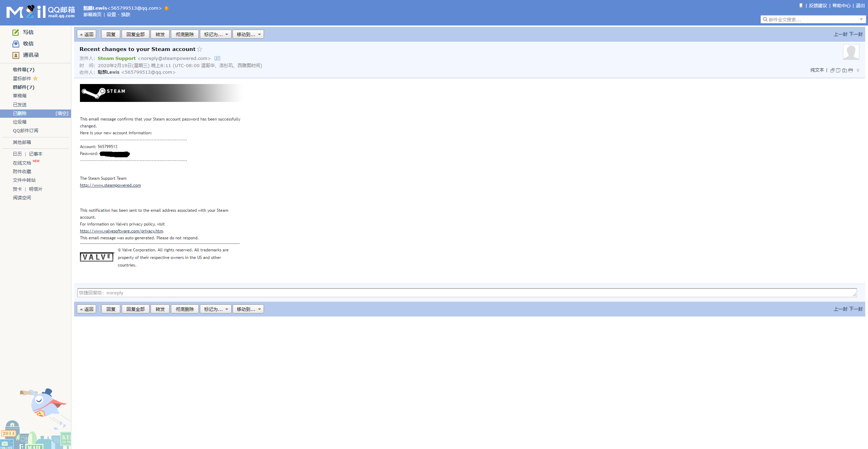
Task: Open the 草稿箱 drafts folder
Action: [20, 96]
